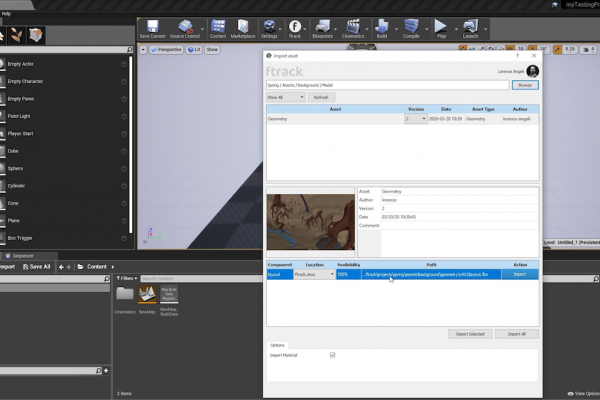Click the help icon next to Point Light

coord(124,116)
